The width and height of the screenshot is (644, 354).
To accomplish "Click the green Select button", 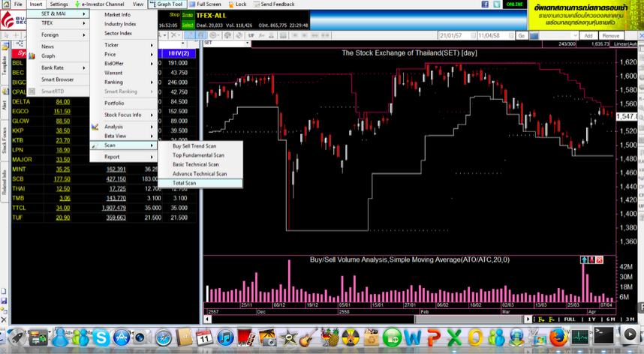I will (188, 25).
